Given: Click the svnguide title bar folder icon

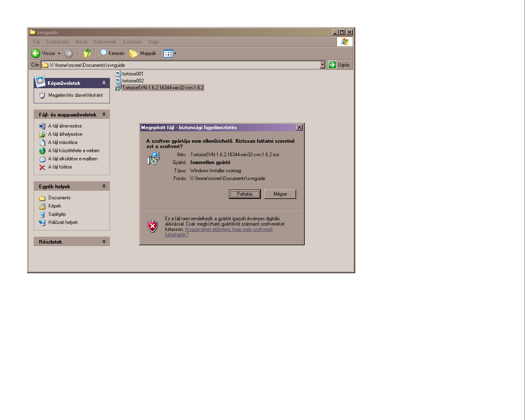Looking at the screenshot, I should point(32,32).
